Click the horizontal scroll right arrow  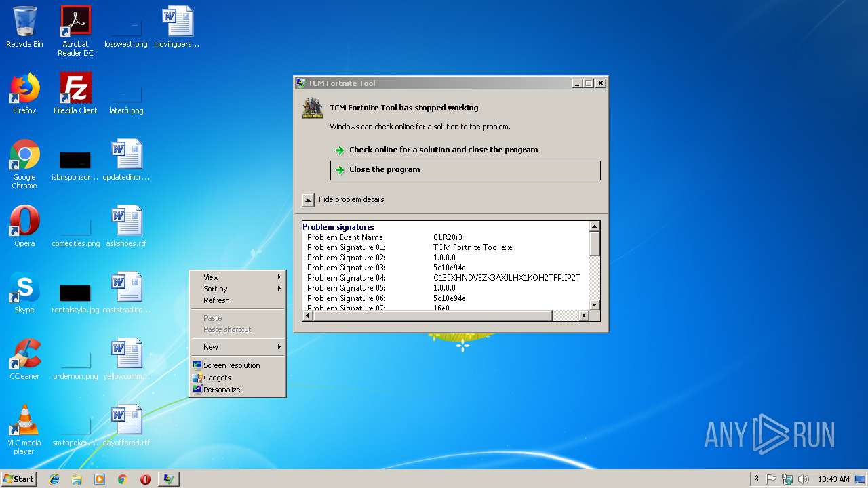click(584, 316)
